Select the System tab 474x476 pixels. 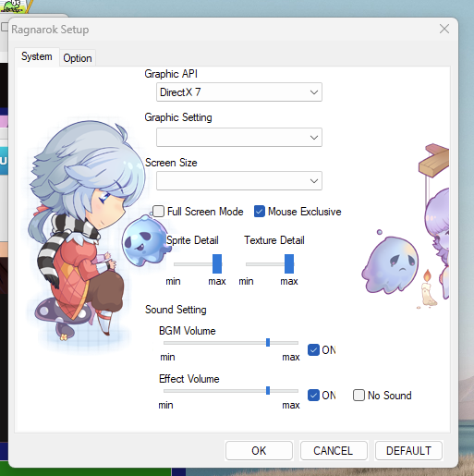click(x=37, y=56)
